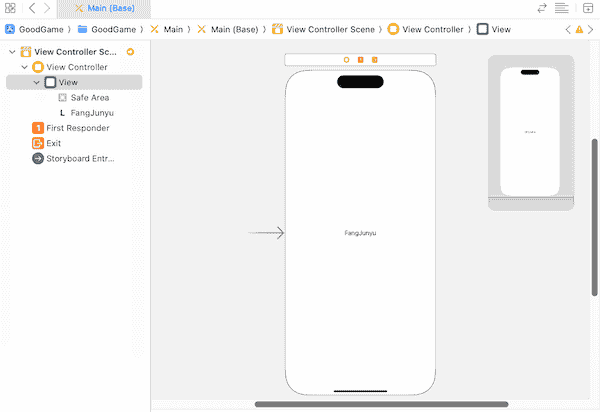Click the minimap phone thumbnail

(x=530, y=131)
